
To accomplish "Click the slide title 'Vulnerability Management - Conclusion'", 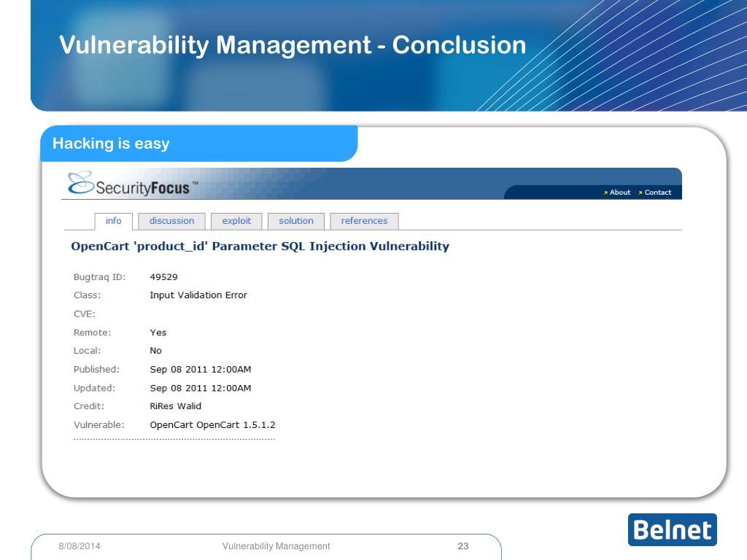I will point(293,45).
